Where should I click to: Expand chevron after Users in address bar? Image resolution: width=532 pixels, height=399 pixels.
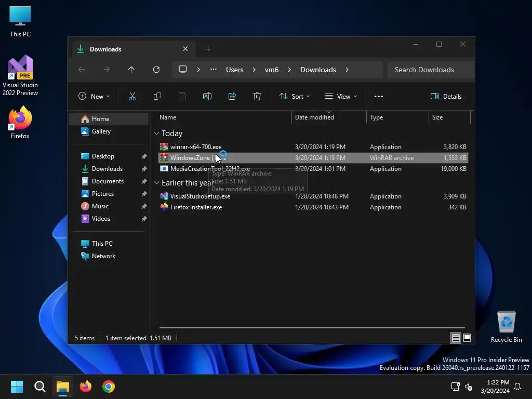tap(254, 70)
